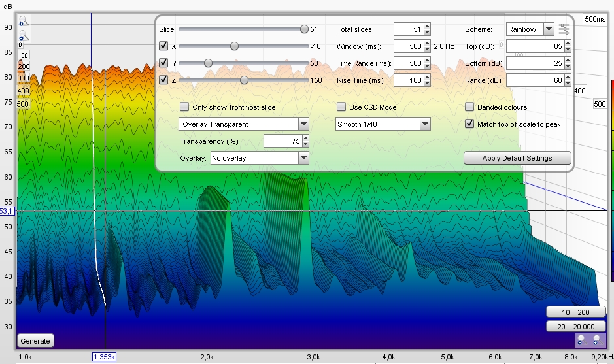614x364 pixels.
Task: Open the Smooth 1/48 smoothing dropdown
Action: pos(383,124)
